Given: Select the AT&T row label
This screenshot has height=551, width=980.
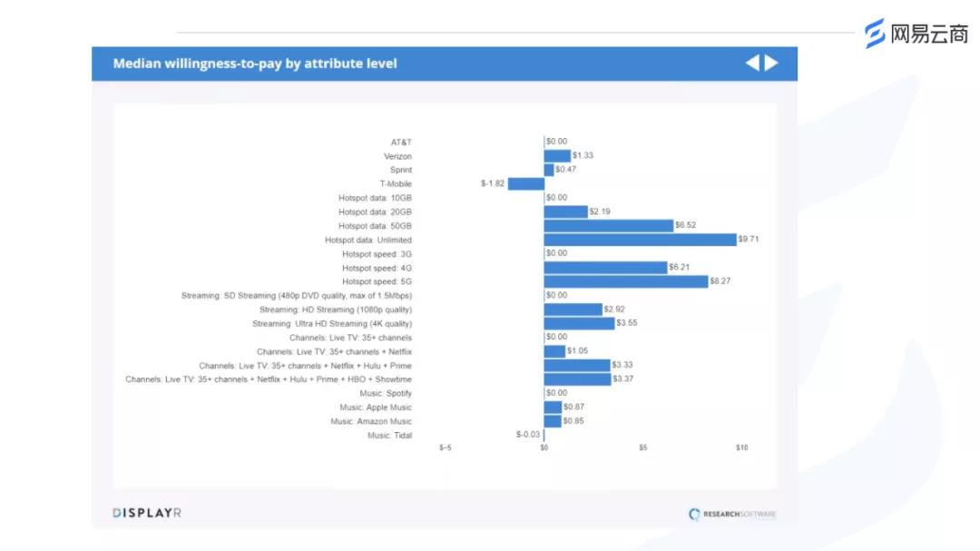Looking at the screenshot, I should tap(401, 143).
